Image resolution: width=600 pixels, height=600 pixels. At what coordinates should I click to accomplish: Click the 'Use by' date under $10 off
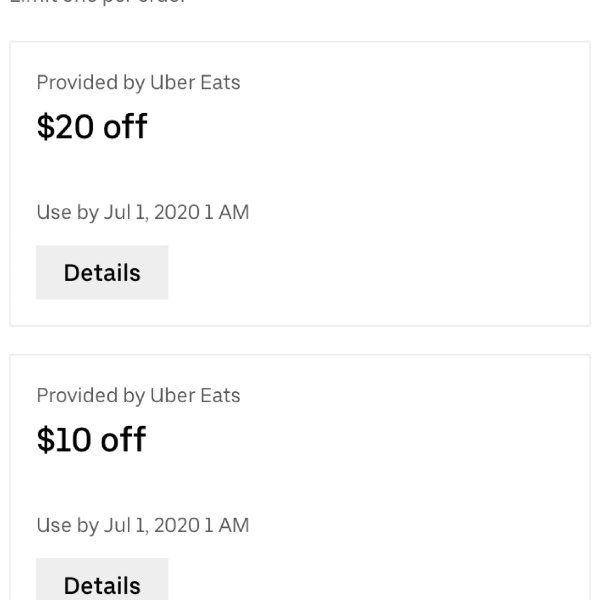tap(143, 525)
